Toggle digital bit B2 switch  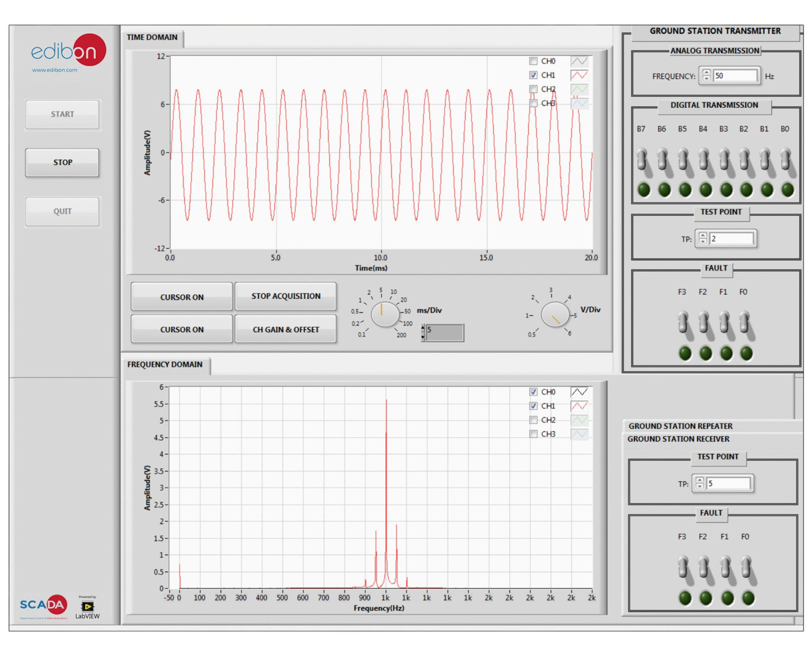745,160
